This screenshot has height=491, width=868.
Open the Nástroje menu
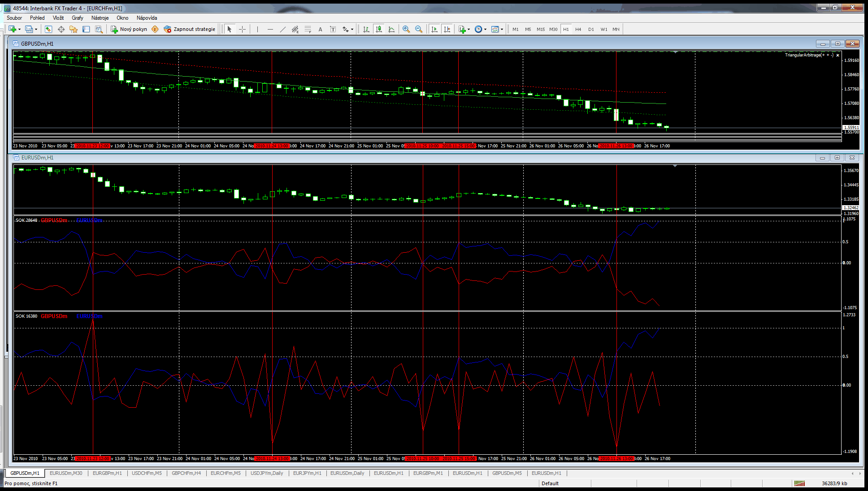[100, 18]
